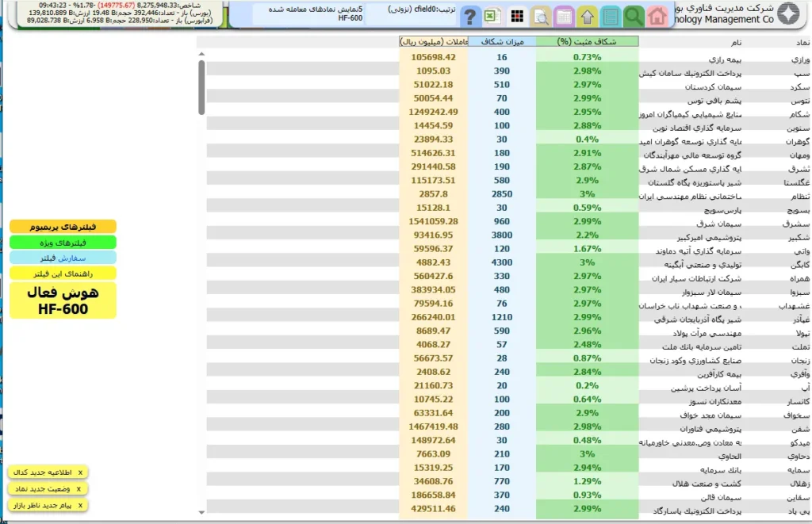Open help via the question mark icon

[469, 17]
